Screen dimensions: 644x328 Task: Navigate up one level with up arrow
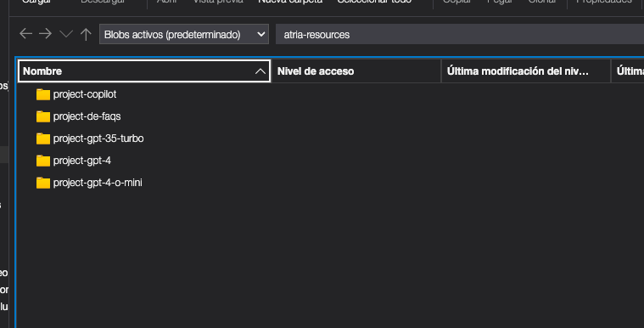[86, 34]
